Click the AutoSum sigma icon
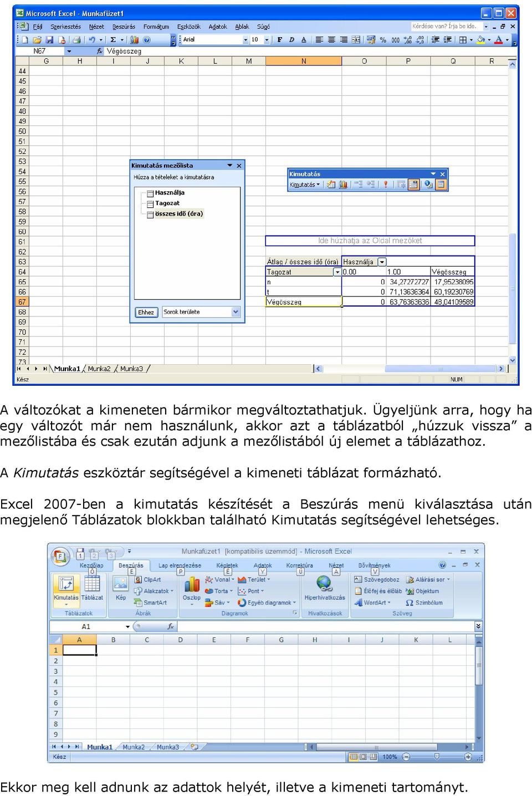Screen dimensions: 532x796 pos(113,40)
